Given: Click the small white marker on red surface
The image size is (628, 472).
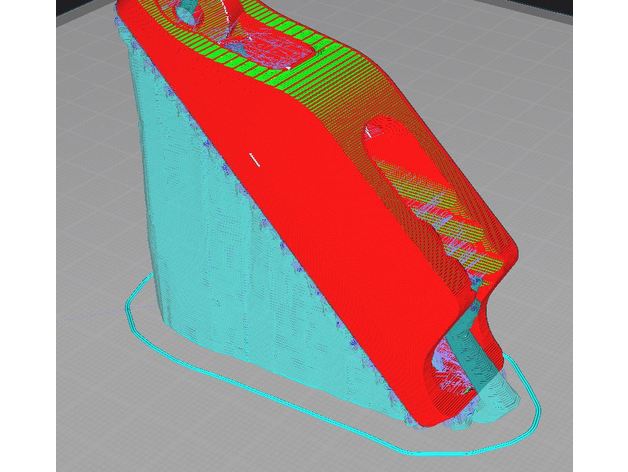Looking at the screenshot, I should click(x=254, y=156).
